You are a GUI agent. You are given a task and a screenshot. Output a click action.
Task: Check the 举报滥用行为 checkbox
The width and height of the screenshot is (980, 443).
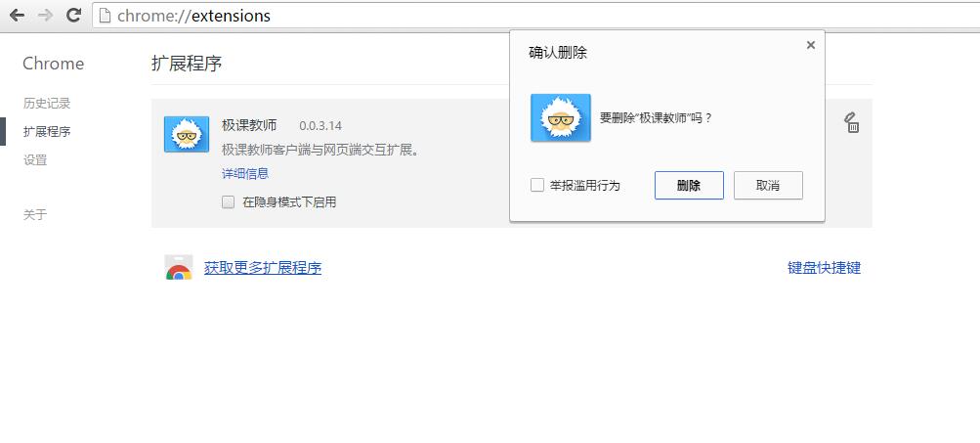click(x=536, y=185)
